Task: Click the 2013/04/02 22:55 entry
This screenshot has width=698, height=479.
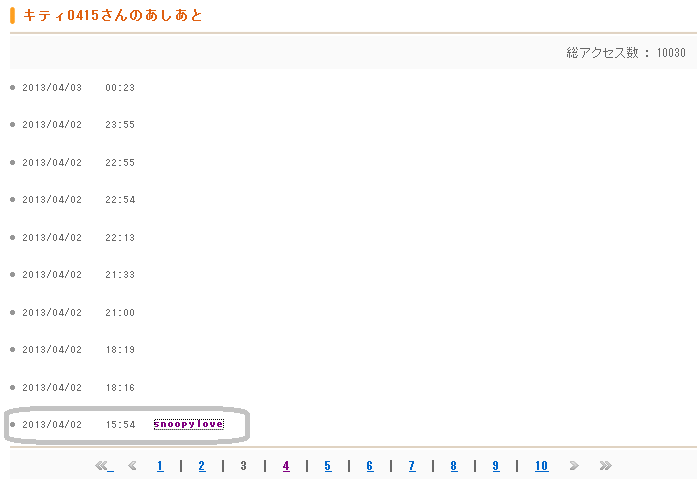Action: (x=78, y=162)
